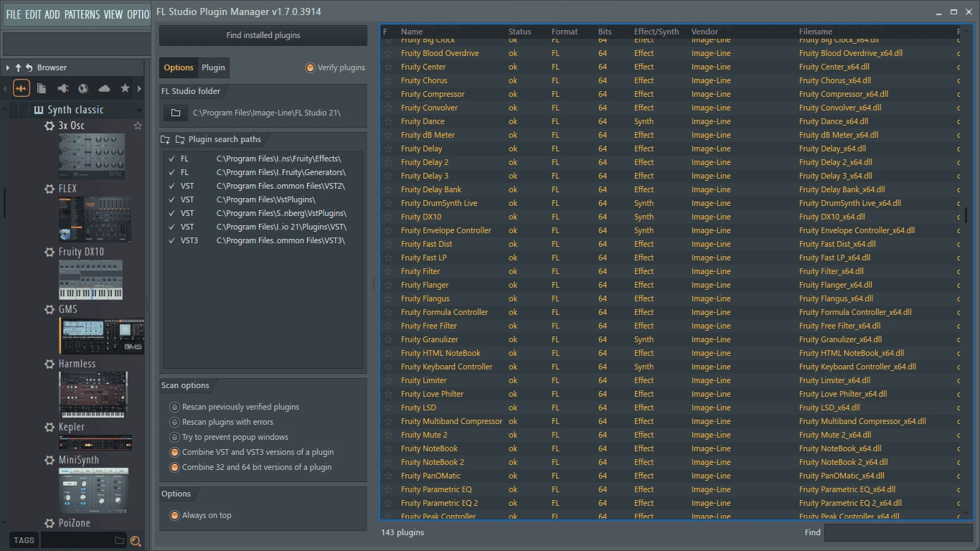Image resolution: width=980 pixels, height=551 pixels.
Task: Click the gear icon beside Harmless
Action: (50, 364)
